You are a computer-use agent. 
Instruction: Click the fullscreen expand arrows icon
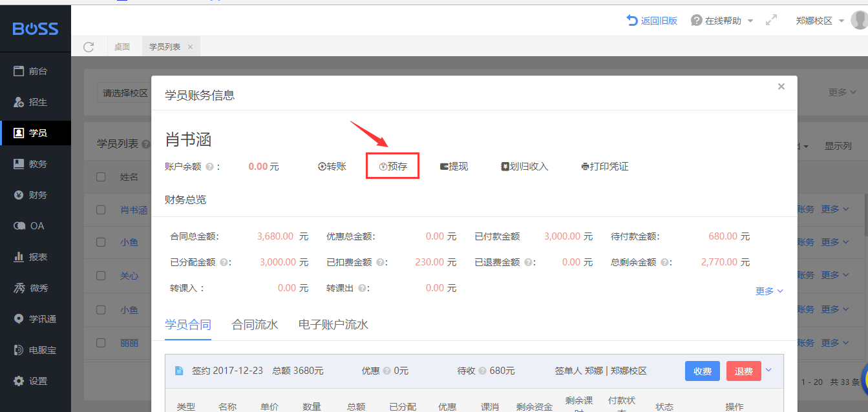click(x=771, y=21)
